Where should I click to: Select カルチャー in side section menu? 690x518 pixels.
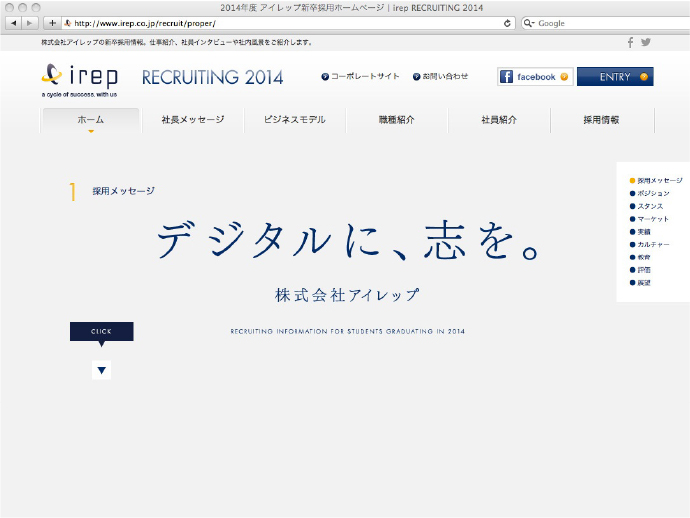(x=650, y=244)
